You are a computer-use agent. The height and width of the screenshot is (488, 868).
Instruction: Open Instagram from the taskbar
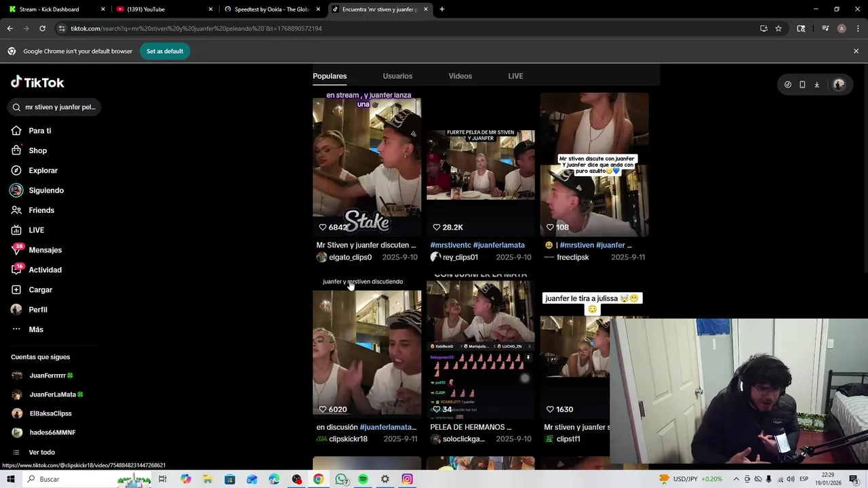407,479
